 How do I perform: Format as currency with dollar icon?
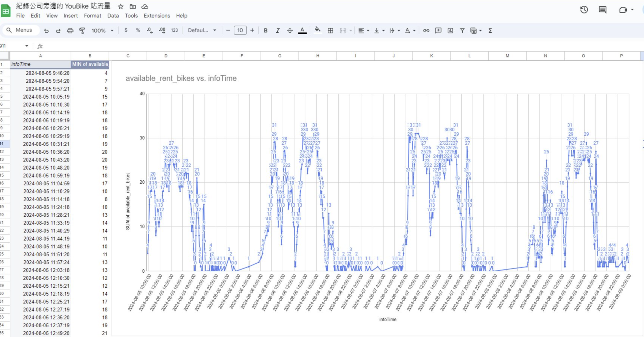[126, 30]
